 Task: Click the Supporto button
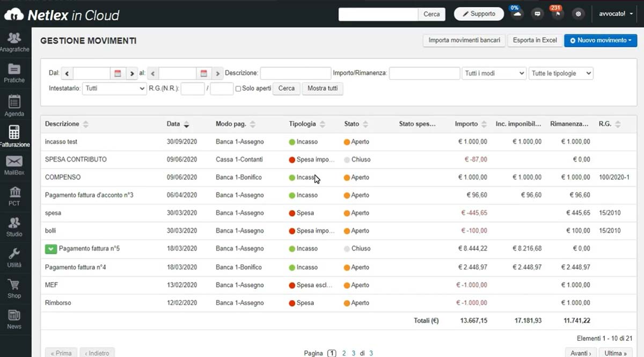tap(479, 14)
